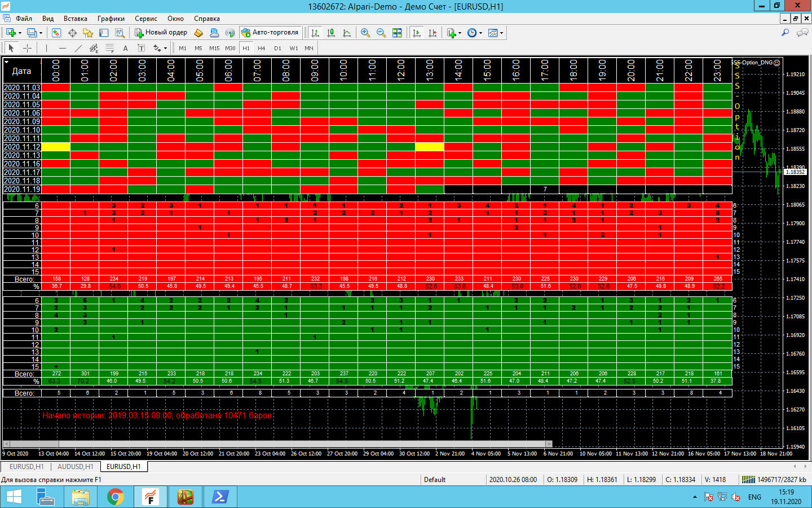812x508 pixels.
Task: Switch to the AUDUSD,H1 chart tab
Action: [76, 467]
